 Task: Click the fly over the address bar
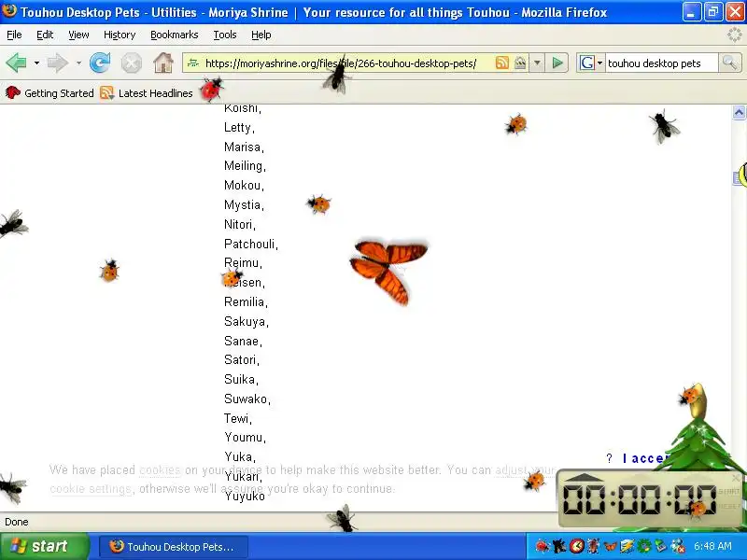[337, 75]
